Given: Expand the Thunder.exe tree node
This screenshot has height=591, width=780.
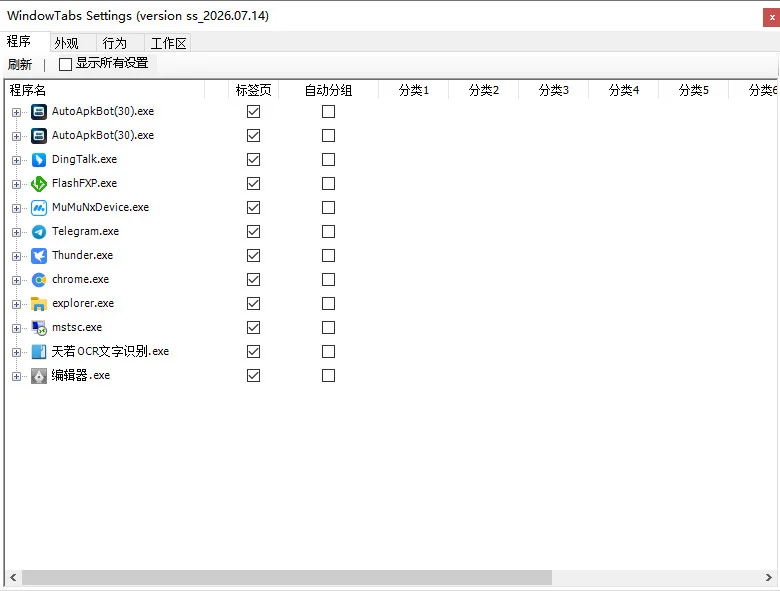Looking at the screenshot, I should (16, 256).
